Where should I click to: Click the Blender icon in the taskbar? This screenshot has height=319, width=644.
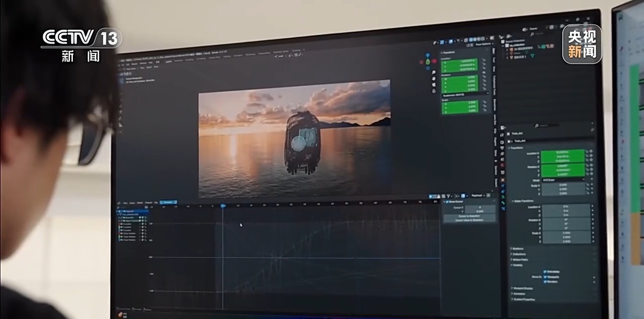(x=121, y=315)
